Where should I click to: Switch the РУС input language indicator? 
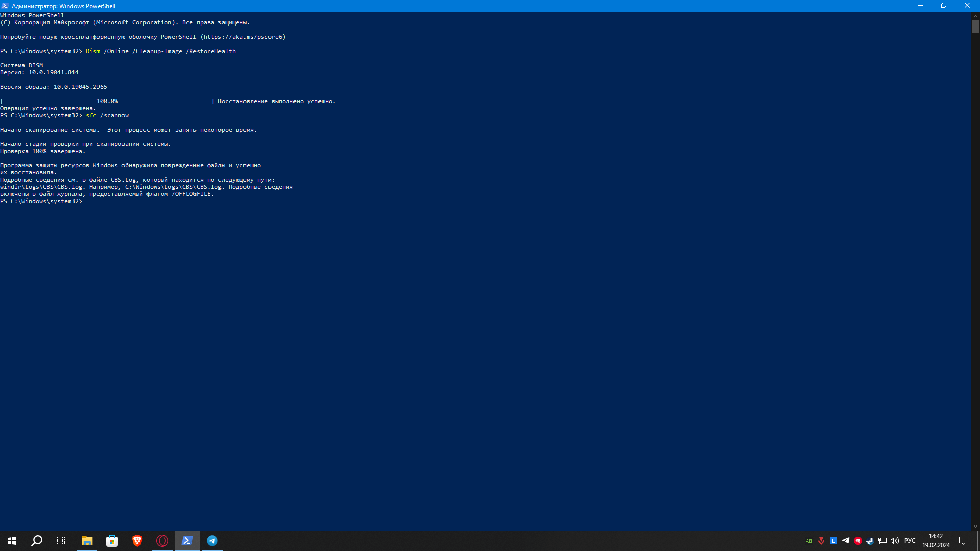(910, 541)
